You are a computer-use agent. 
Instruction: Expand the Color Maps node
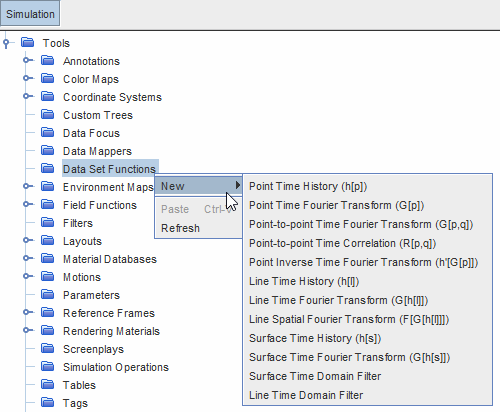(27, 78)
